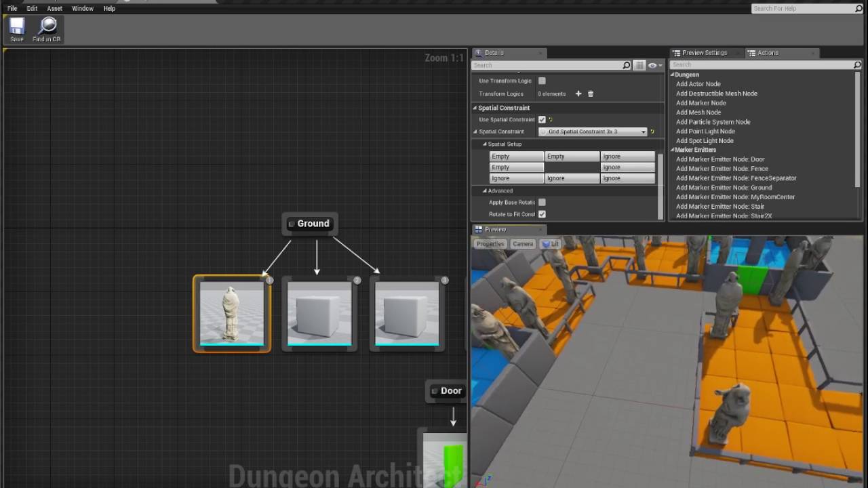Click the Actions panel search magnifier icon
Image resolution: width=868 pixels, height=488 pixels.
click(x=857, y=65)
